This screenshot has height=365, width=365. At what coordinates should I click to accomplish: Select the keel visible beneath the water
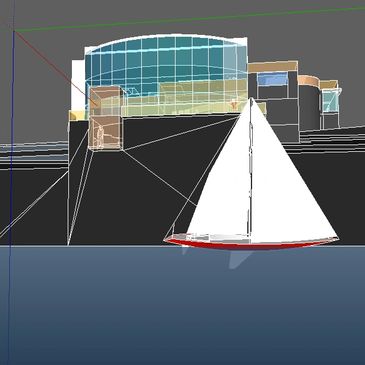click(x=239, y=259)
